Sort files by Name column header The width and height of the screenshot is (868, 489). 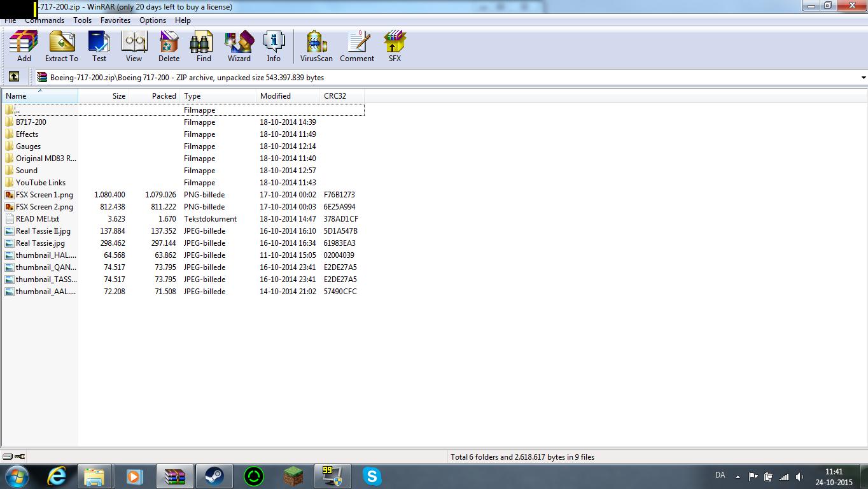(40, 96)
